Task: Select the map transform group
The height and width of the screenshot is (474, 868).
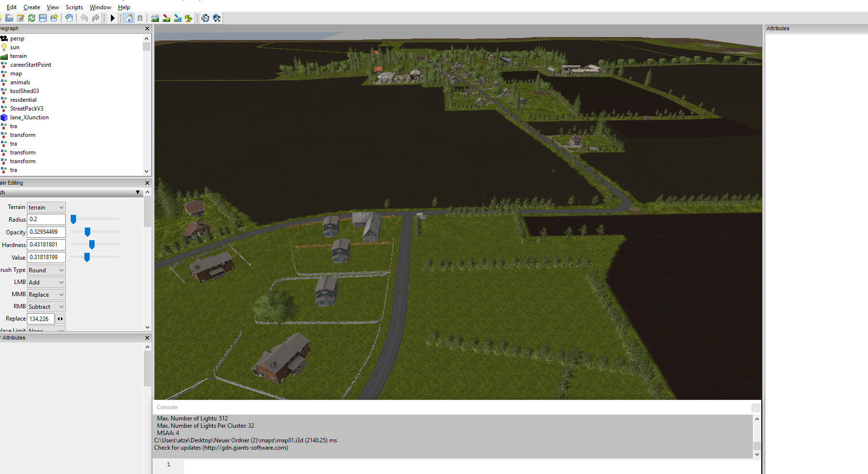Action: (x=16, y=74)
